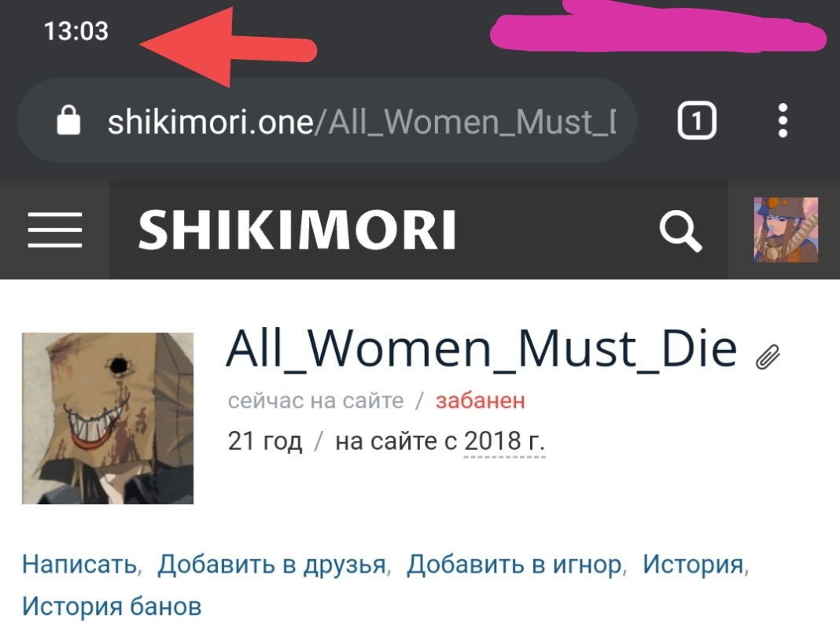This screenshot has width=840, height=626.
Task: Click "Добавить в игнор"
Action: pyautogui.click(x=514, y=565)
